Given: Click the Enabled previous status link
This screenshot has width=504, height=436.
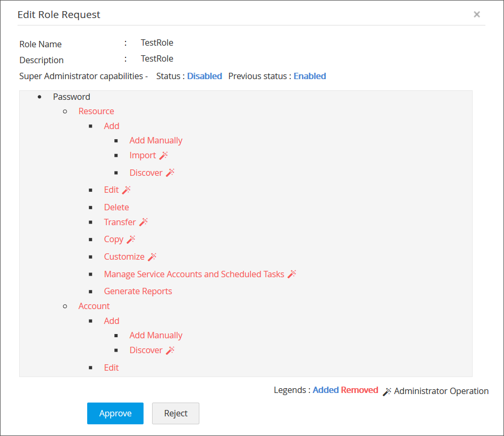Looking at the screenshot, I should tap(310, 76).
